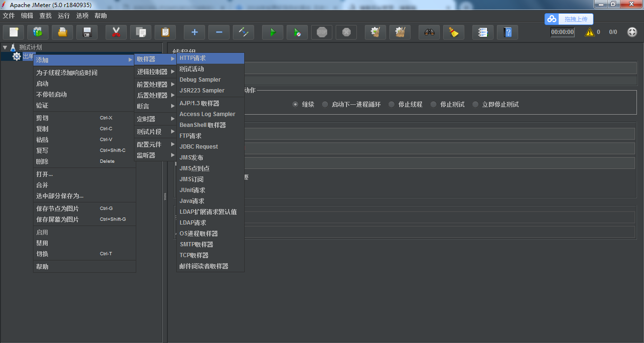This screenshot has height=343, width=644.
Task: Click the Stop test icon
Action: point(322,32)
